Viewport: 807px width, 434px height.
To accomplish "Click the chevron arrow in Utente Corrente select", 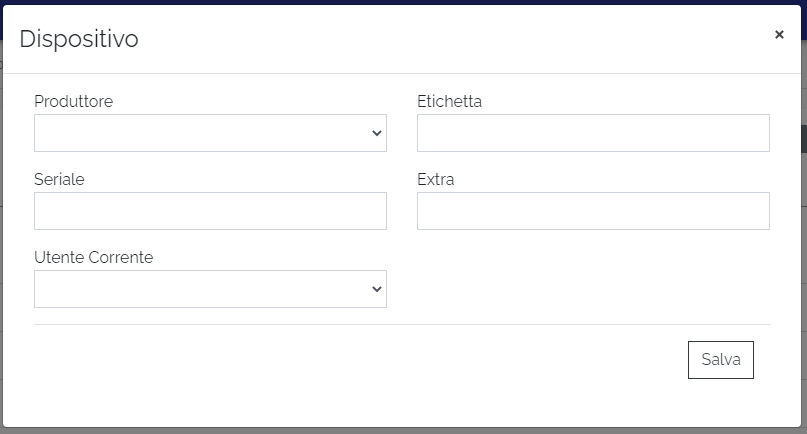I will pyautogui.click(x=376, y=289).
